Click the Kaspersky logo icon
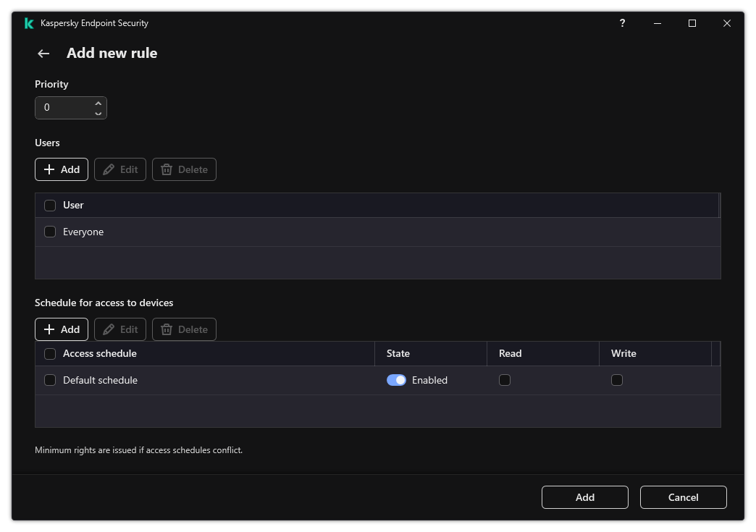This screenshot has width=756, height=532. pyautogui.click(x=28, y=23)
